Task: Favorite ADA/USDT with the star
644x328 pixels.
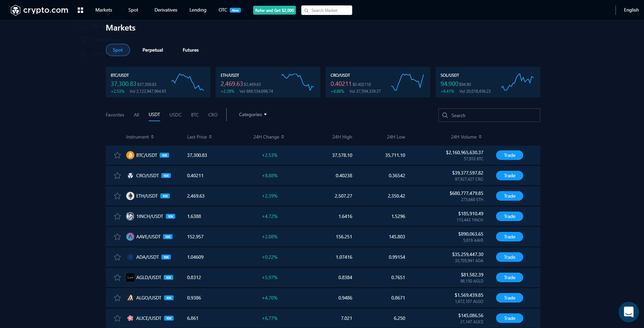Action: pos(117,257)
